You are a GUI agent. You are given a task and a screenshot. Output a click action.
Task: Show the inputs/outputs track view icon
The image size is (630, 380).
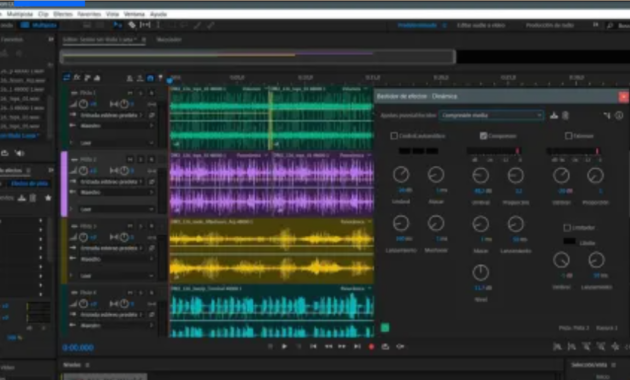coord(67,78)
